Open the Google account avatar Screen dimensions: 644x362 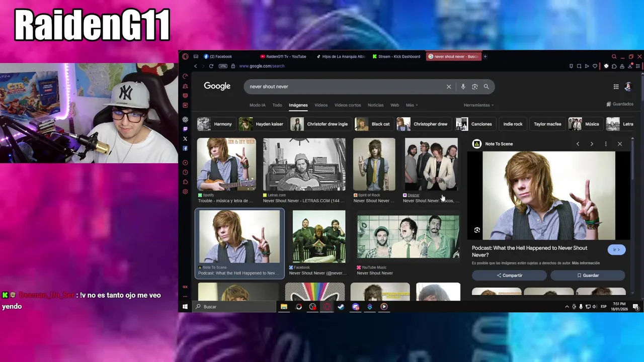click(628, 86)
